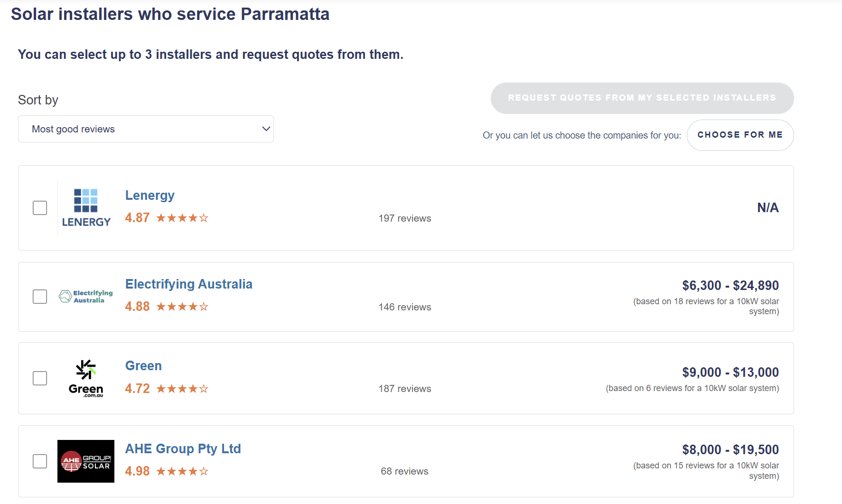Screen dimensions: 842x504
Task: Open the Lenergy installer link
Action: click(x=150, y=196)
